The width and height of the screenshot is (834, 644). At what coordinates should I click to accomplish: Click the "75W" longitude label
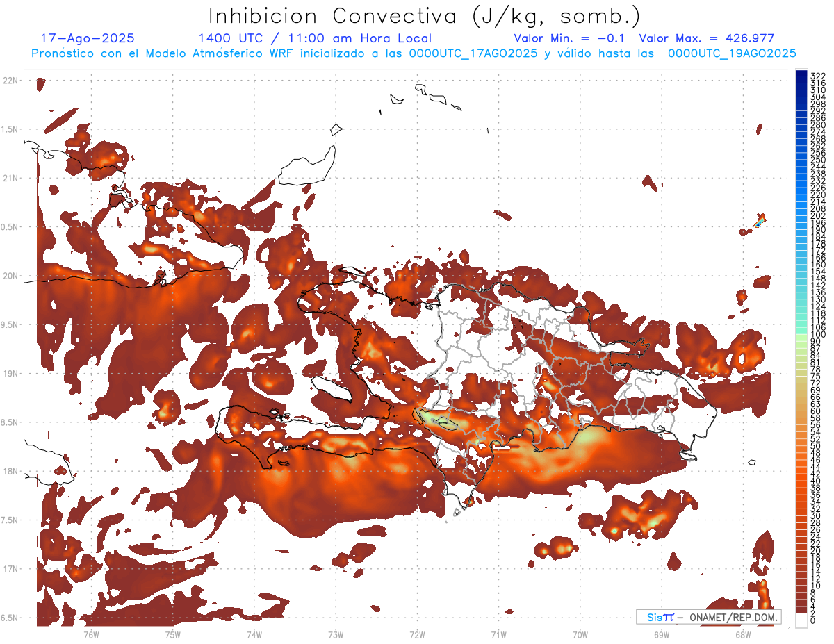[173, 635]
